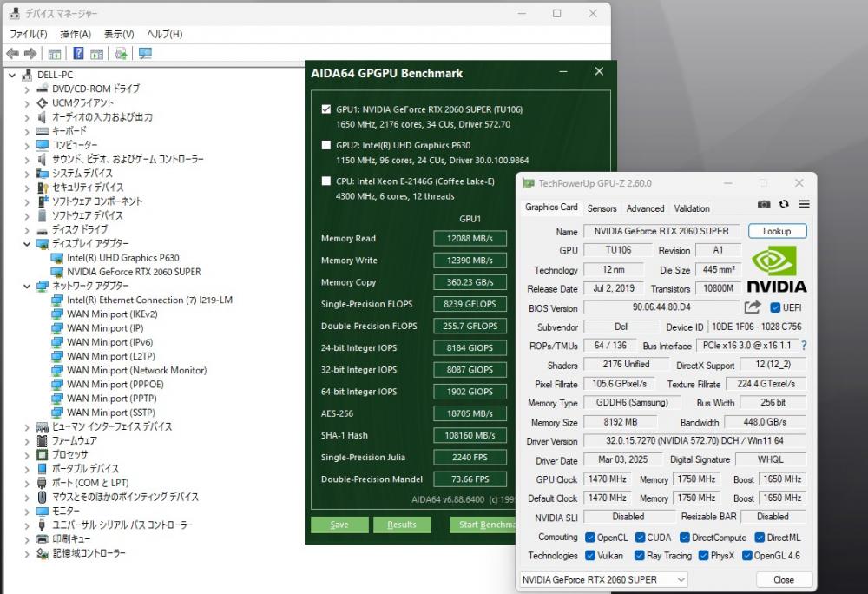
Task: Toggle the DirectCompute checkbox
Action: tap(685, 538)
